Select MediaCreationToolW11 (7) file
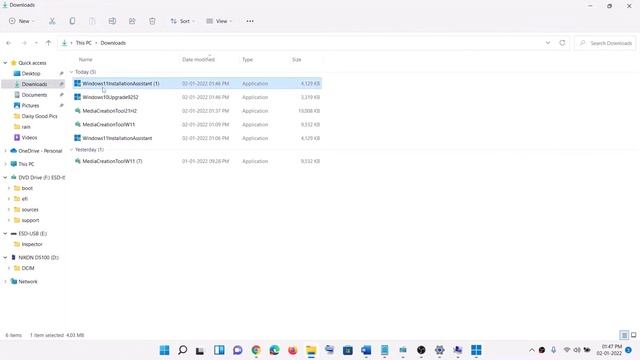 [197, 161]
